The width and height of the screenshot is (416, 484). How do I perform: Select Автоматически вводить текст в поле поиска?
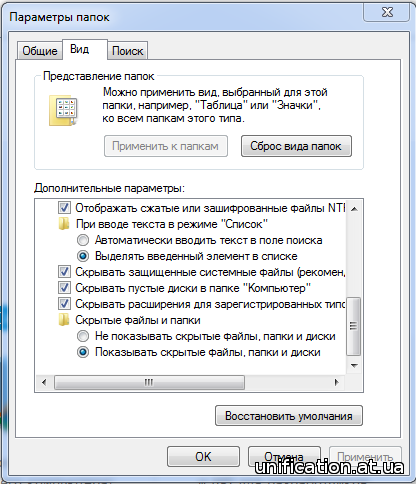(x=83, y=240)
